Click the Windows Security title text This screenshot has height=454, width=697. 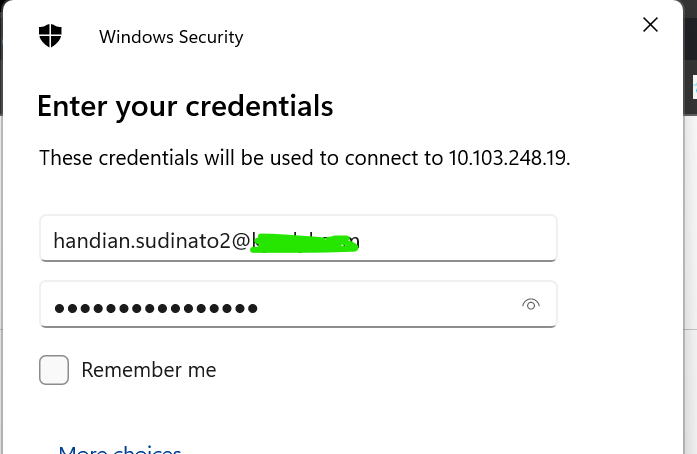(171, 37)
